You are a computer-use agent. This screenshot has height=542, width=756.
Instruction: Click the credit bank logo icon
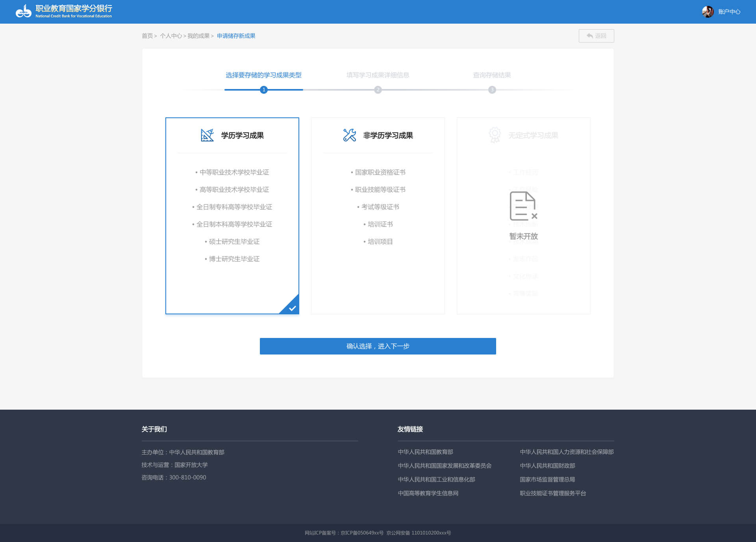click(24, 11)
